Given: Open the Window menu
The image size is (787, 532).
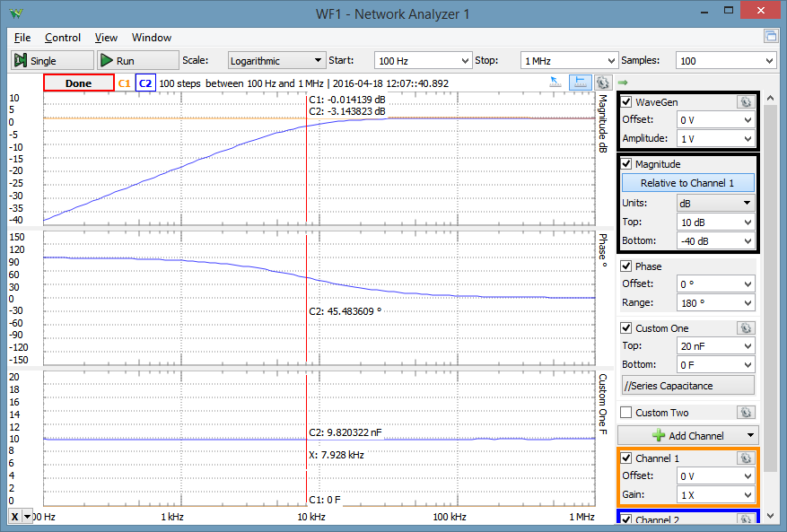Looking at the screenshot, I should click(152, 38).
